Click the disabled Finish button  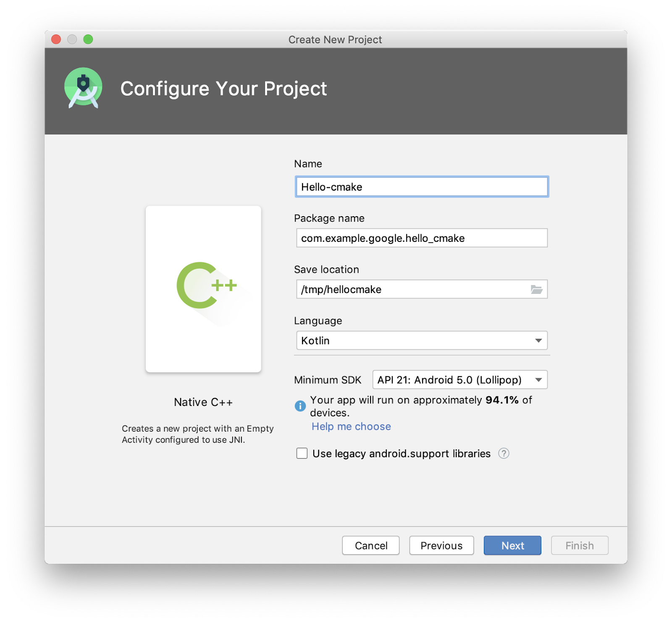tap(579, 545)
